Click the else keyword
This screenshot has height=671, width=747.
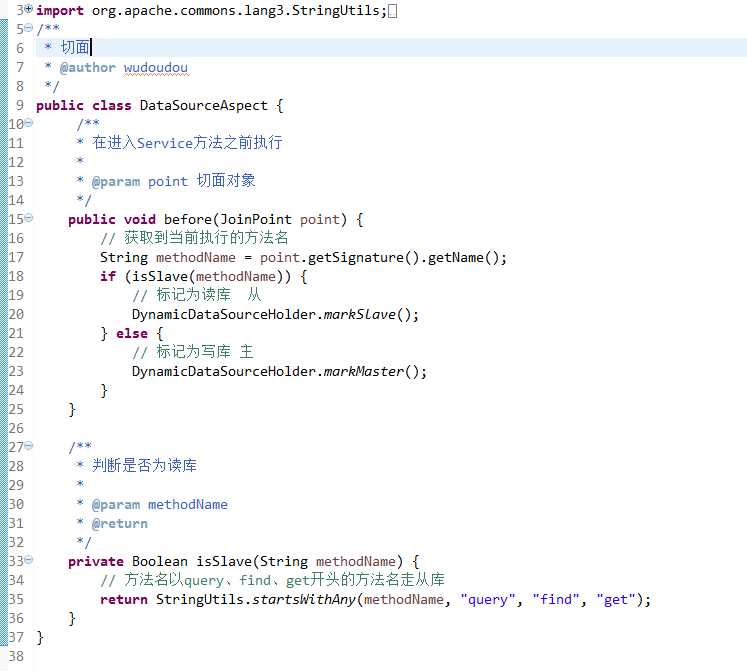(x=131, y=333)
